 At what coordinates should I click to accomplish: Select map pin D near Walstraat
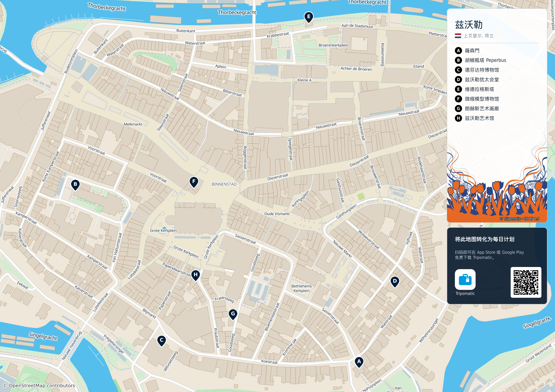[x=395, y=281]
